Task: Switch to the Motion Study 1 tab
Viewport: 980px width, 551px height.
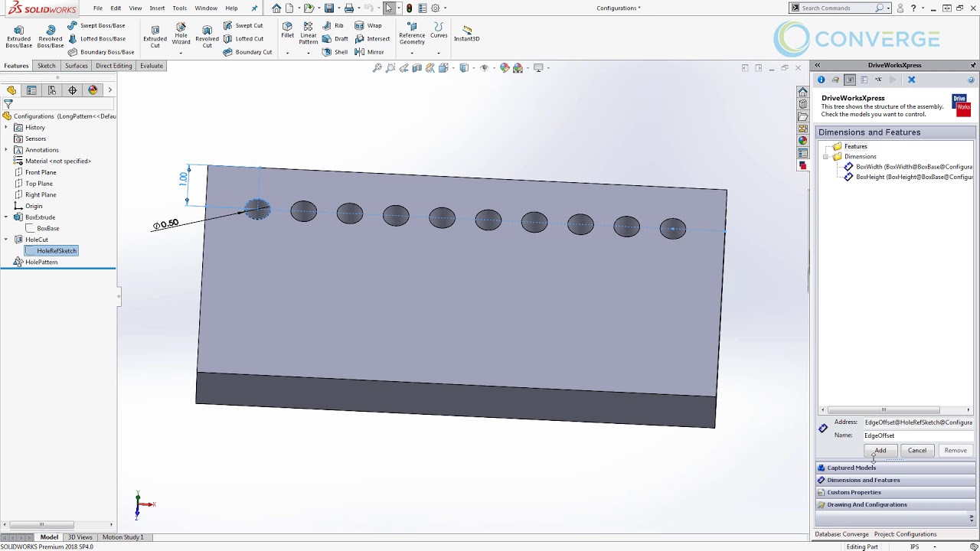Action: click(122, 537)
